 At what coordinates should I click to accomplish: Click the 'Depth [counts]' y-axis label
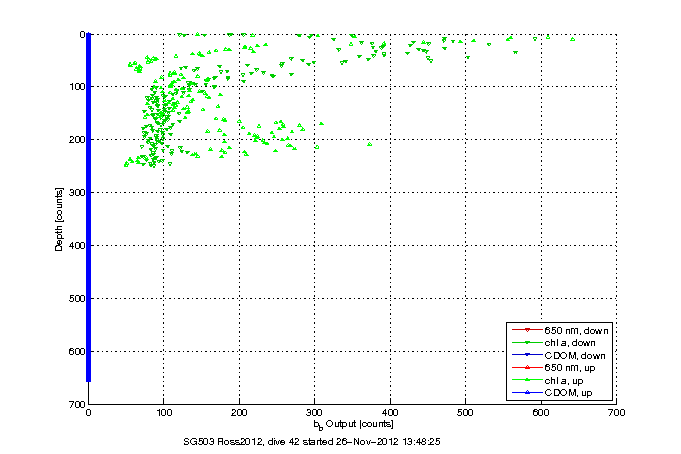click(x=59, y=219)
